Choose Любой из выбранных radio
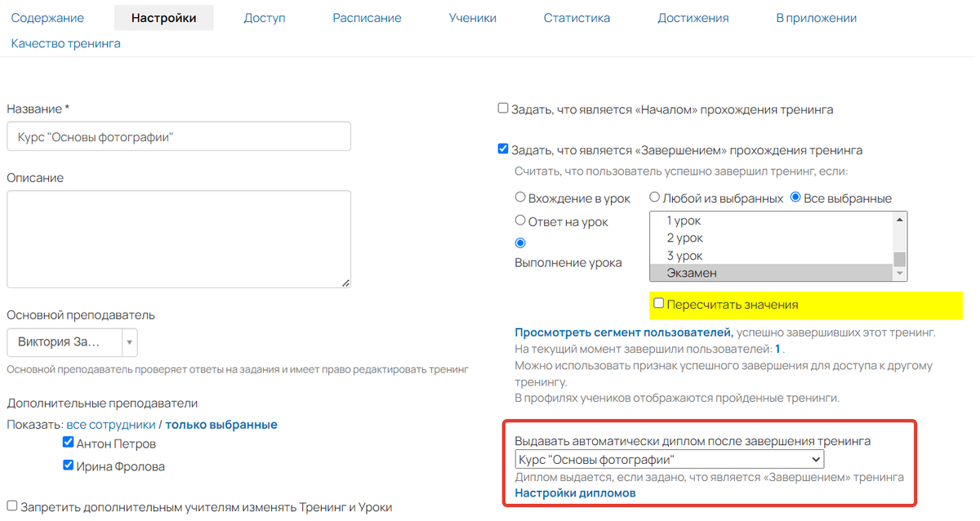This screenshot has width=980, height=521. point(655,197)
